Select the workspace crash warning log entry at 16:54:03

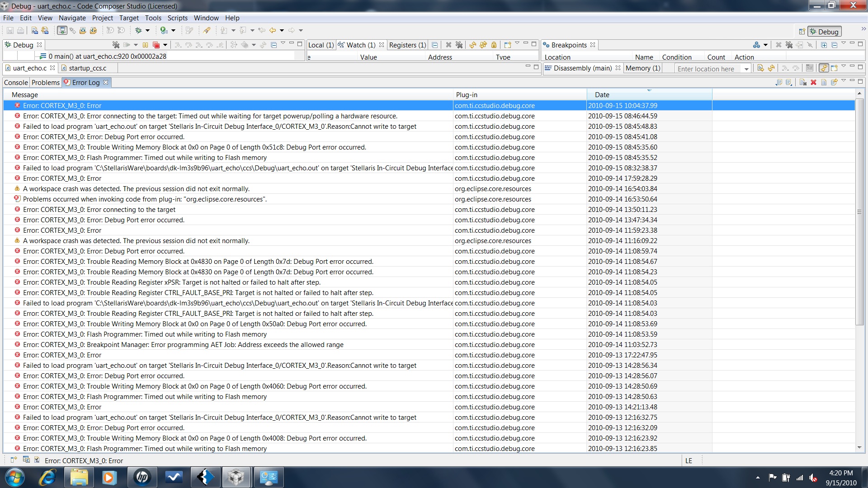[136, 189]
